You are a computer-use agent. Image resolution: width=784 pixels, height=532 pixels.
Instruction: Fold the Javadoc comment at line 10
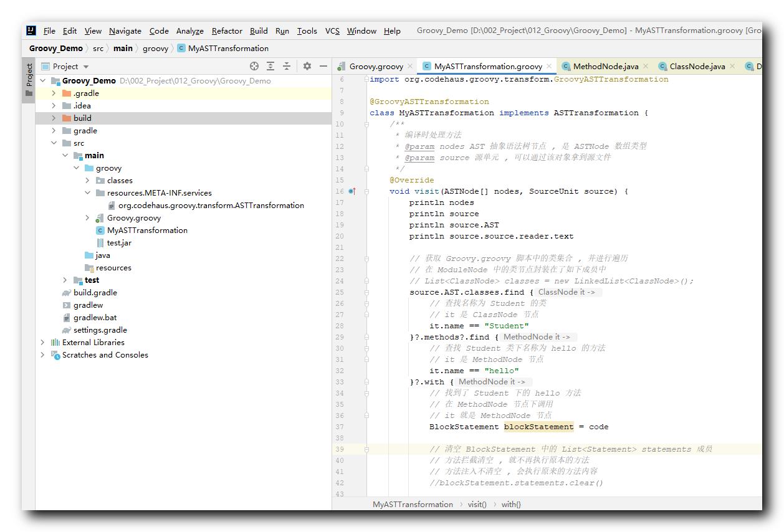pos(366,124)
